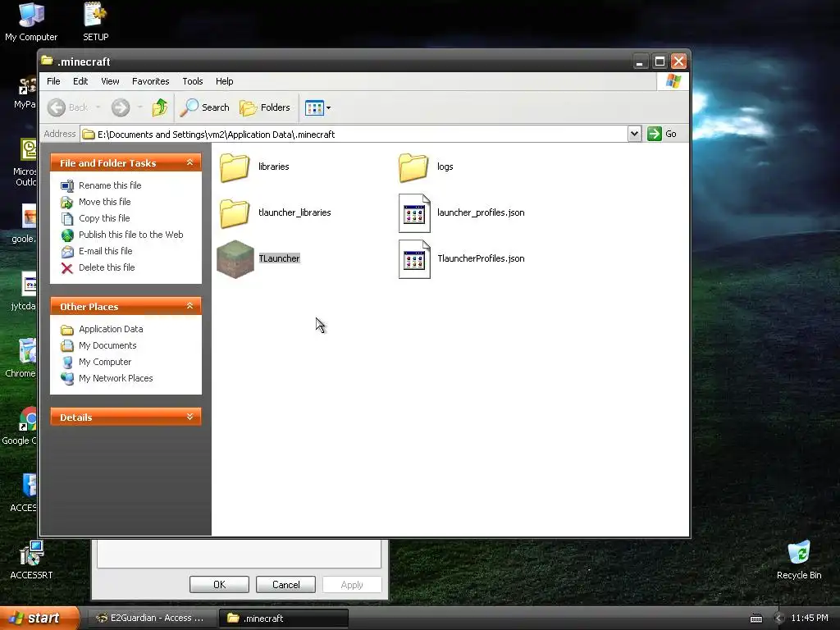
Task: Select the tlauncher_libraries folder icon
Action: (x=235, y=212)
